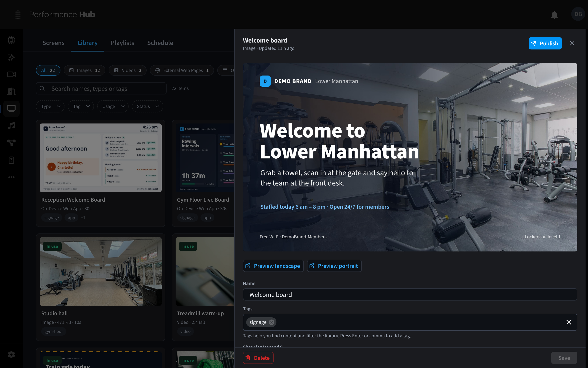
Task: Clear all tags with the X
Action: pos(569,322)
